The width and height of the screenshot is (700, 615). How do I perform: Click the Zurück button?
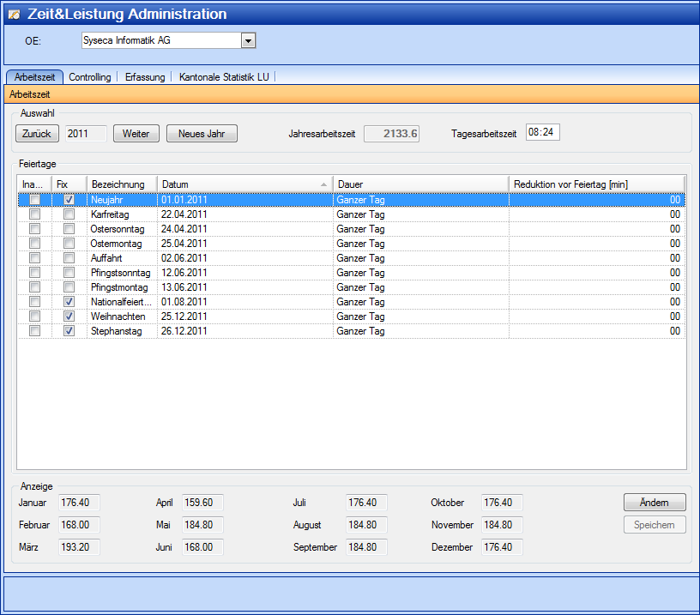[37, 134]
